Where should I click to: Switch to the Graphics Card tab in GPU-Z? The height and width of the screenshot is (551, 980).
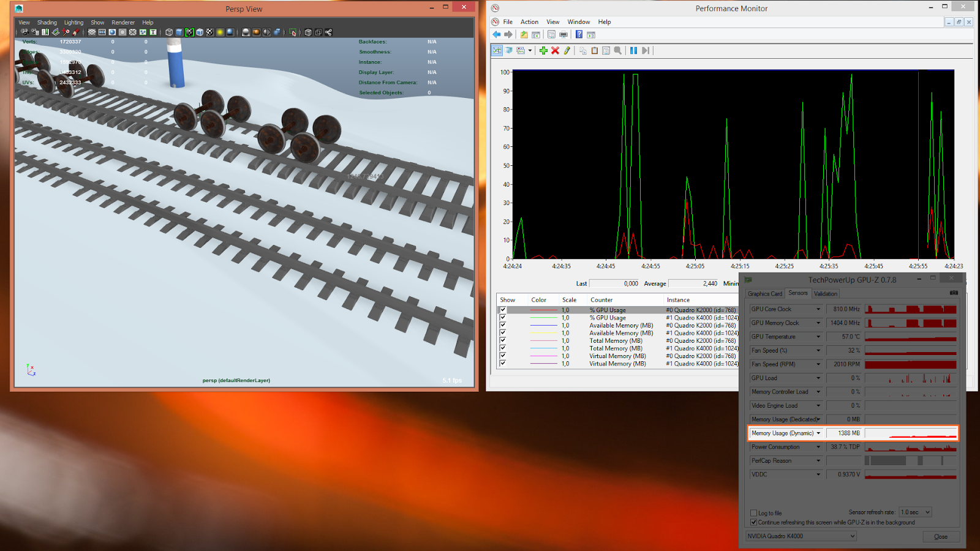pos(764,293)
